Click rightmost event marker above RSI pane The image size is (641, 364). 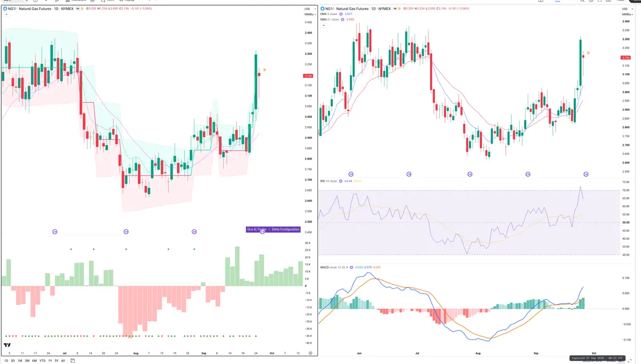click(586, 174)
